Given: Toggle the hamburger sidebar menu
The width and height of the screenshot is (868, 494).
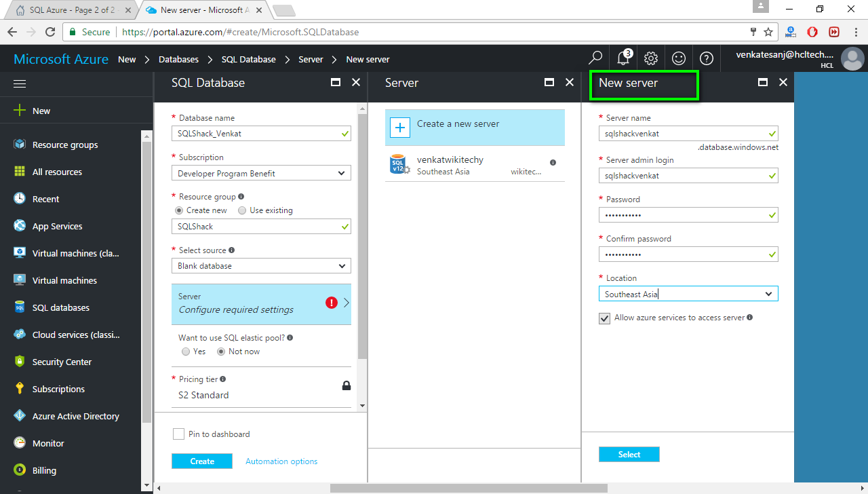Looking at the screenshot, I should pos(20,83).
